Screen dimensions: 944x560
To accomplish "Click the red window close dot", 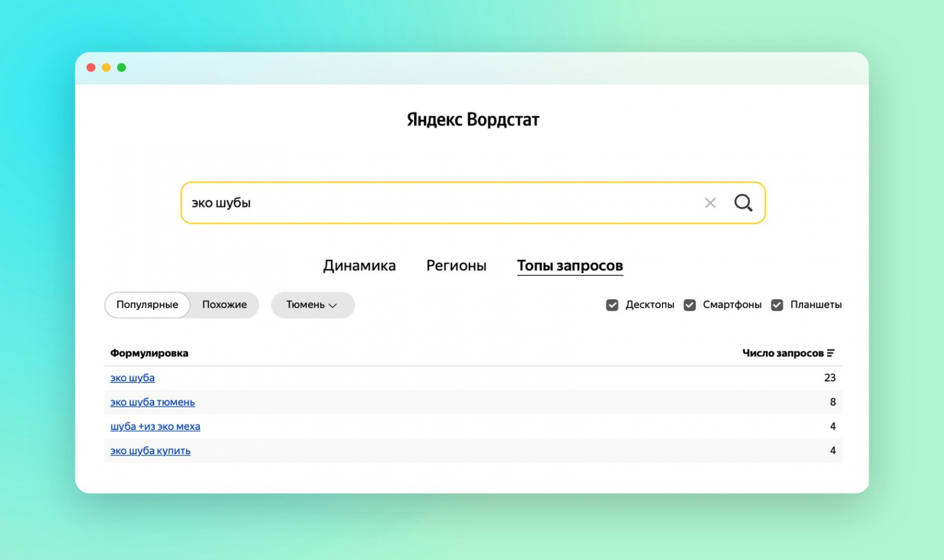I will point(91,67).
